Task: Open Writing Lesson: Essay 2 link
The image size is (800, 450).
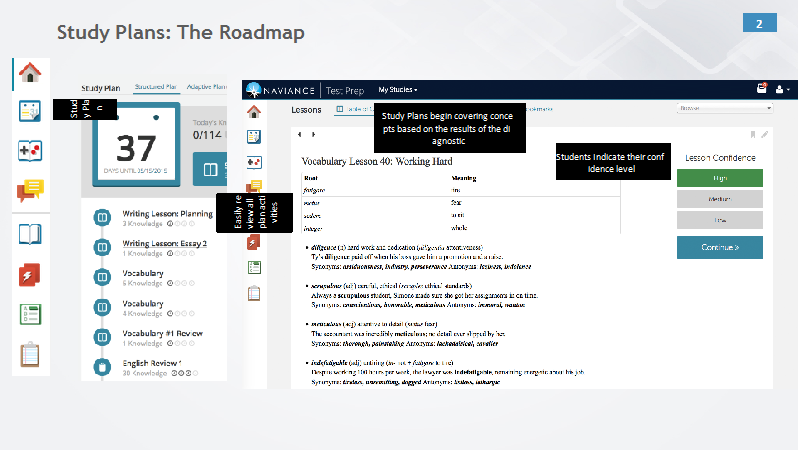Action: click(x=164, y=243)
